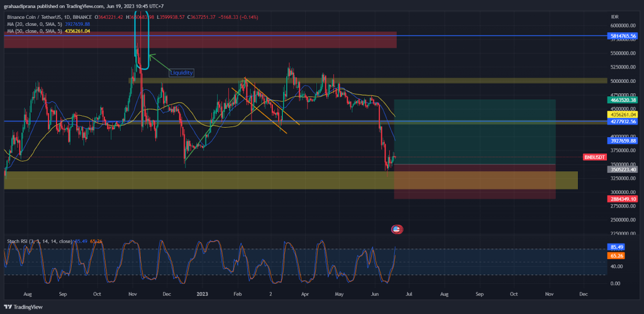Click the 4356261.04 yellow MA price label

click(623, 115)
